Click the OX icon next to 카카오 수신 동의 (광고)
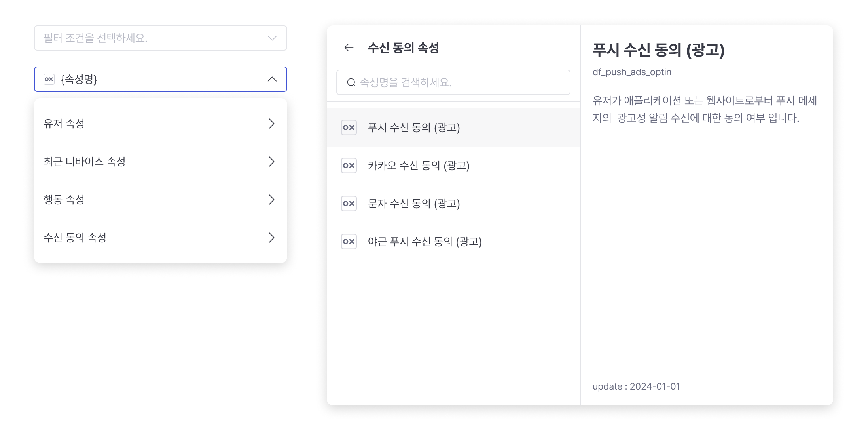Viewport: 868px width, 434px height. [349, 166]
